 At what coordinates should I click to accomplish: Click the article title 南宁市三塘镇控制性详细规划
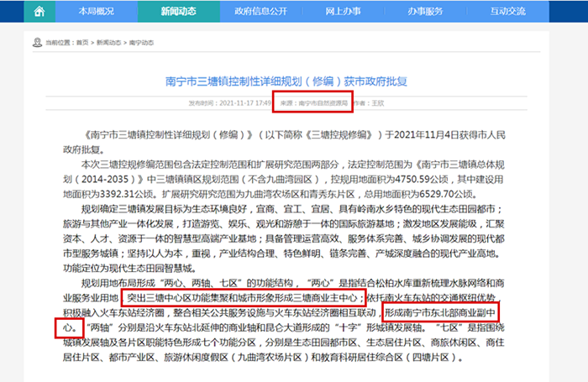coord(286,81)
